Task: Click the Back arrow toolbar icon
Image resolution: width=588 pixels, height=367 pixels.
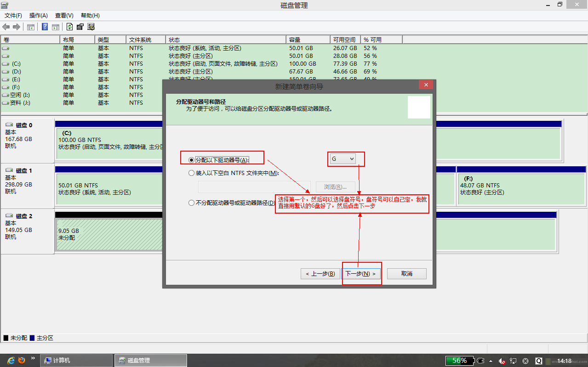Action: [x=6, y=27]
